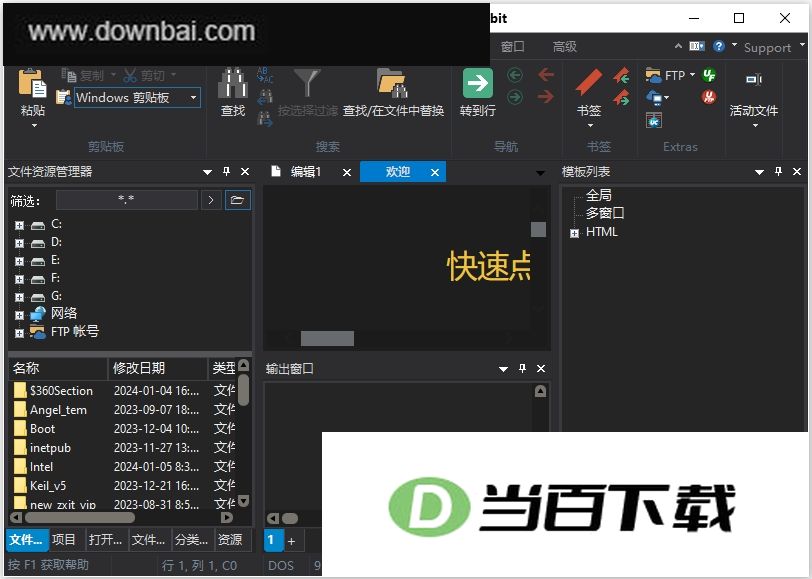Open the Support menu
The height and width of the screenshot is (579, 812).
pyautogui.click(x=767, y=48)
